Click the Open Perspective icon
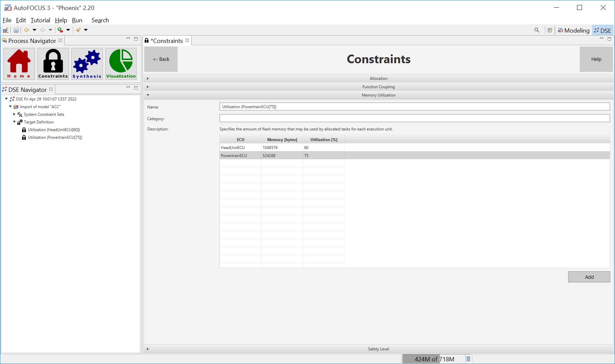615x364 pixels. point(550,30)
